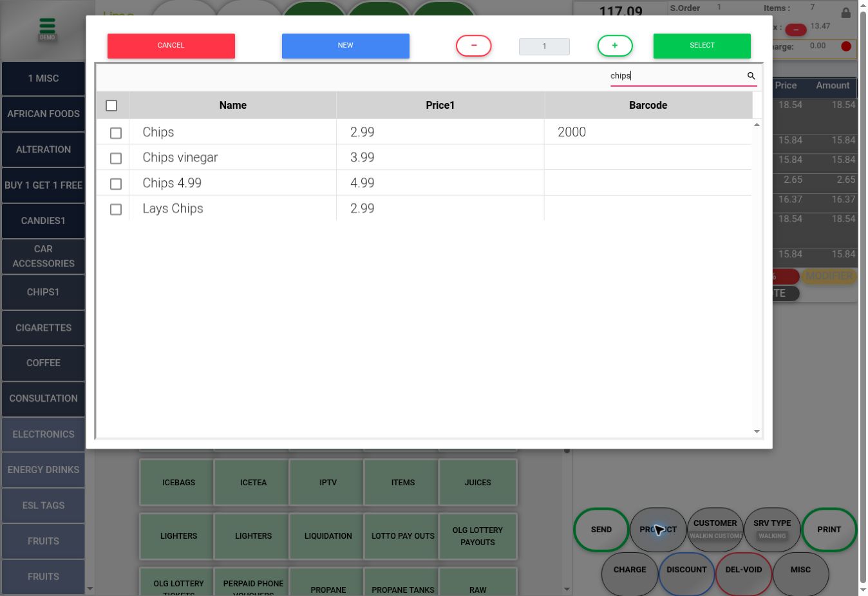The height and width of the screenshot is (596, 868).
Task: Check the box for Lays Chips
Action: [x=116, y=209]
